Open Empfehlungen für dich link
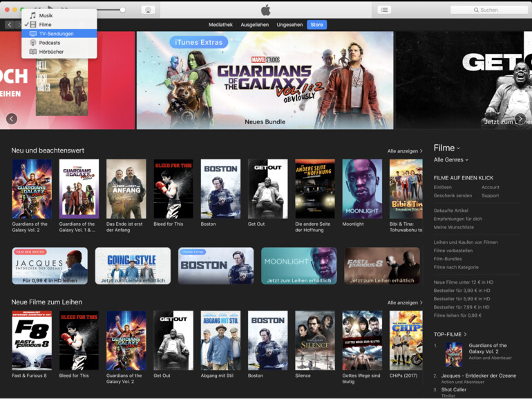This screenshot has height=399, width=532. (x=457, y=219)
